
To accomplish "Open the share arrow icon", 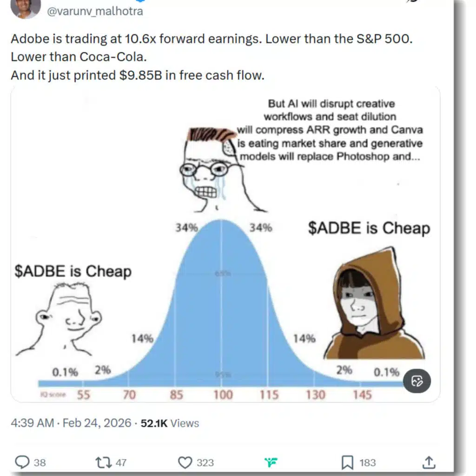I will coord(429,462).
